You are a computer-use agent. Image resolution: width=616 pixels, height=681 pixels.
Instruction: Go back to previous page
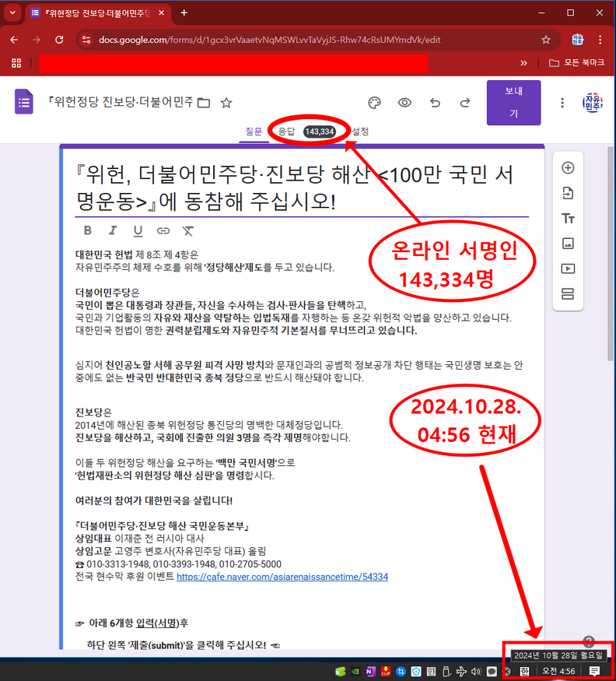coord(14,40)
